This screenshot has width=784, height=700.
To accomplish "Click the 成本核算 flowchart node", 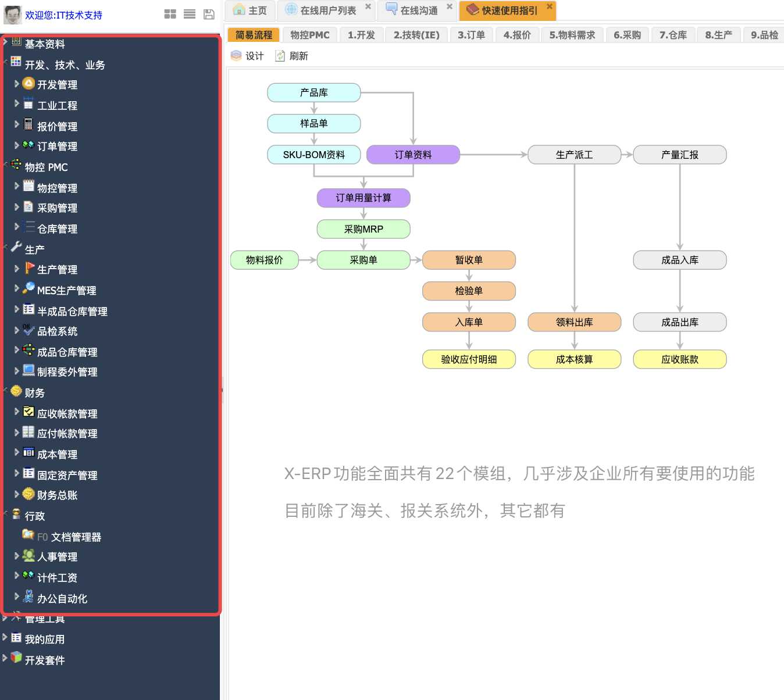I will 574,359.
